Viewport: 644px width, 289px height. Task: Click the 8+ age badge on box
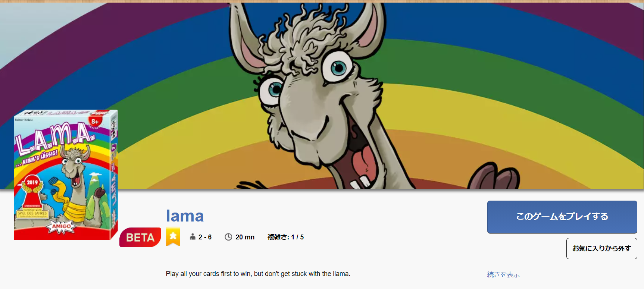click(95, 122)
